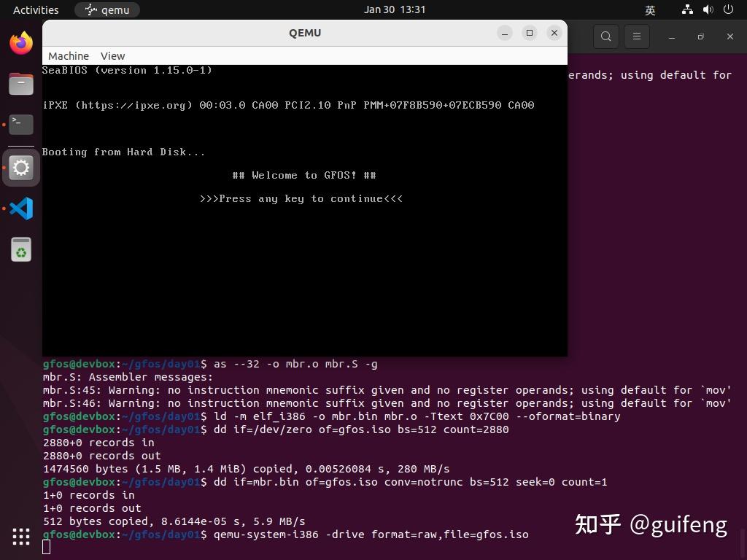Launch the Terminal from the dock
The height and width of the screenshot is (560, 747).
pos(21,124)
